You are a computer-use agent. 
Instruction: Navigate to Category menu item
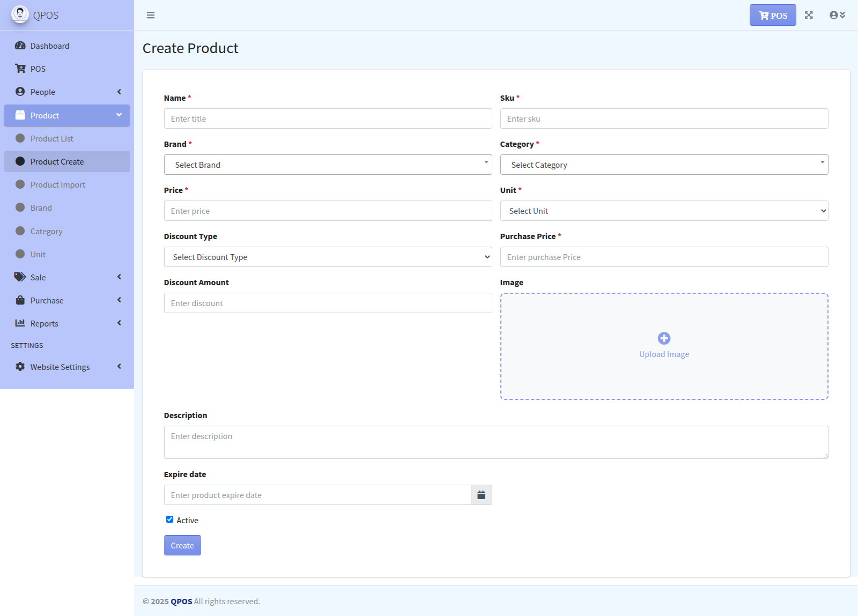pos(67,231)
